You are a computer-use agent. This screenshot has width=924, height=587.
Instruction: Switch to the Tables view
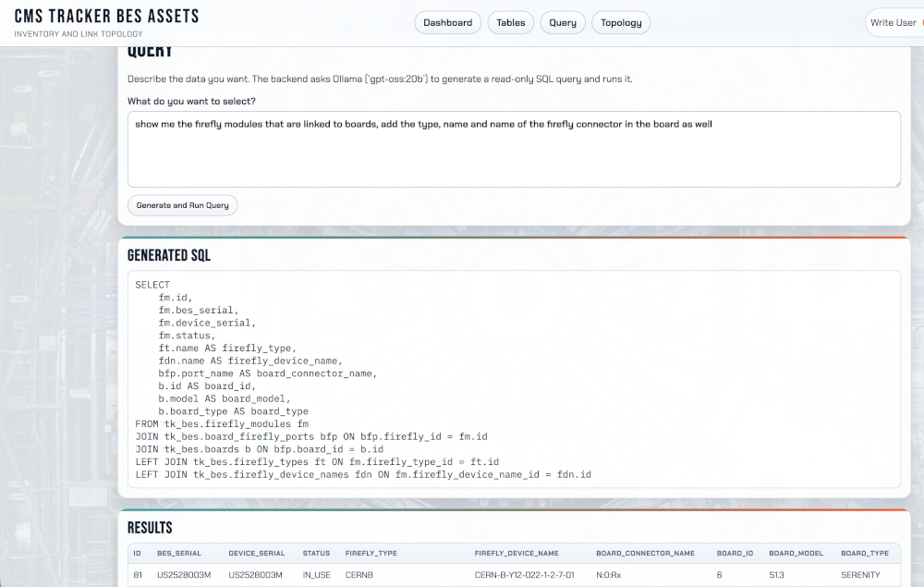(511, 23)
